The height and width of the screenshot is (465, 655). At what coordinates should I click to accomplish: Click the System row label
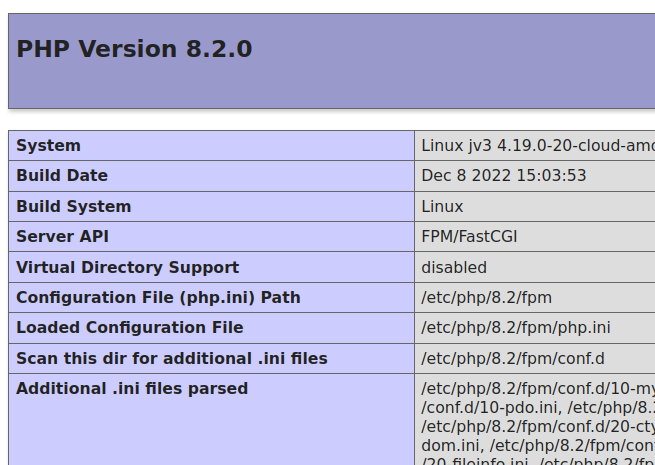[x=48, y=146]
